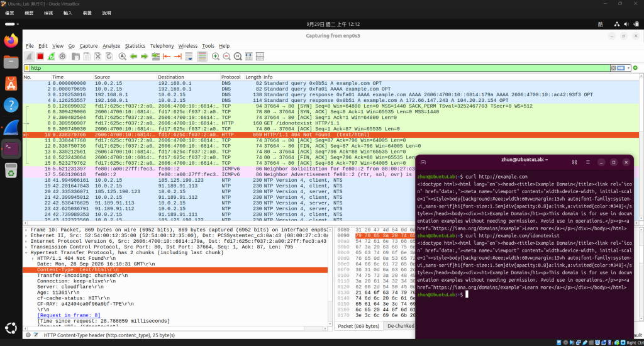Click the Find a packet magnifier icon

pyautogui.click(x=123, y=57)
